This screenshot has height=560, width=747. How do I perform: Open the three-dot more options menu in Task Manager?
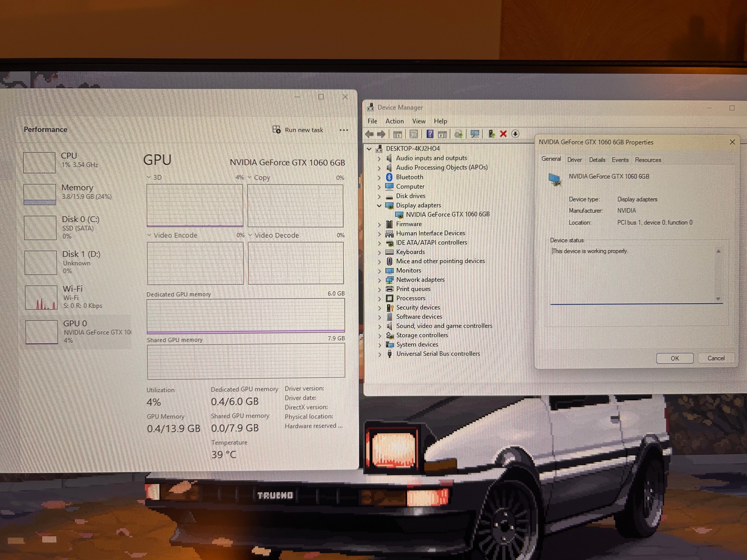[344, 130]
